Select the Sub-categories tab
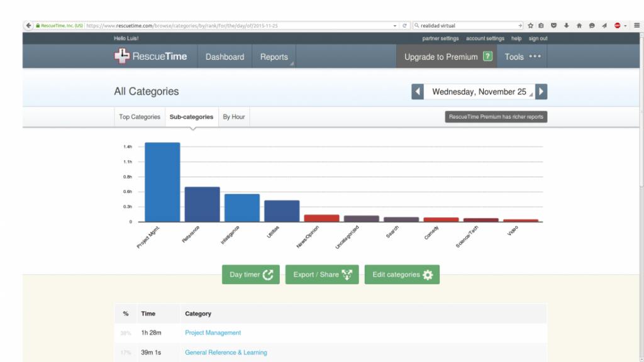This screenshot has height=362, width=644. pos(191,117)
